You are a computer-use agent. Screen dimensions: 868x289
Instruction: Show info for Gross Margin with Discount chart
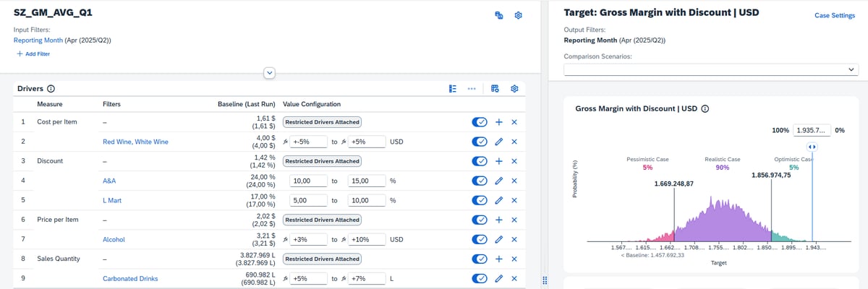(705, 109)
